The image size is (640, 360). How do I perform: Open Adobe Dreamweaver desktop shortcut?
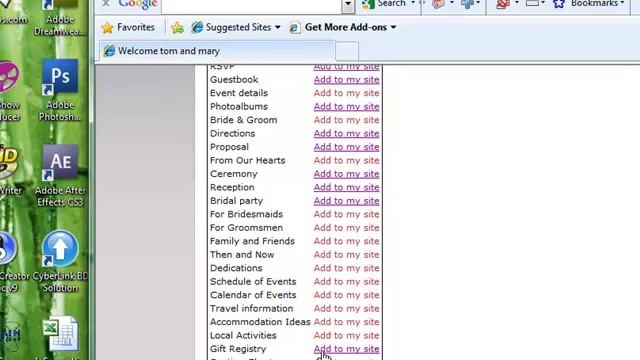(x=60, y=18)
